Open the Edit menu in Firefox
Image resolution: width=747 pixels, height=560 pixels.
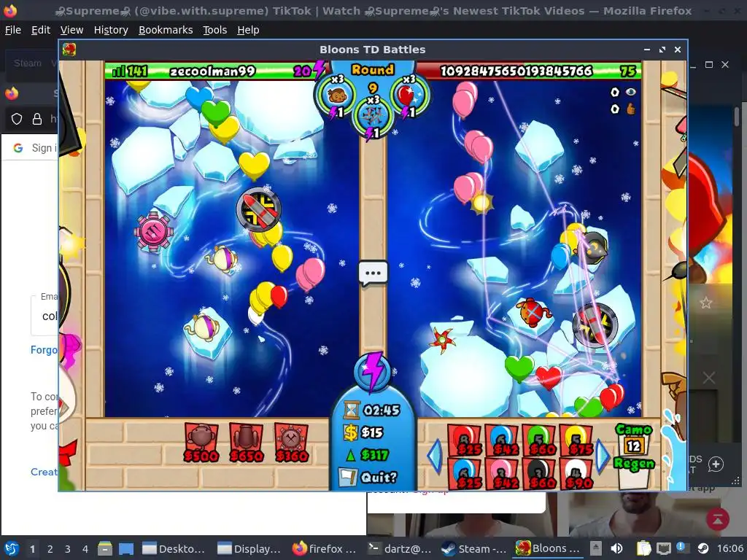click(x=41, y=30)
